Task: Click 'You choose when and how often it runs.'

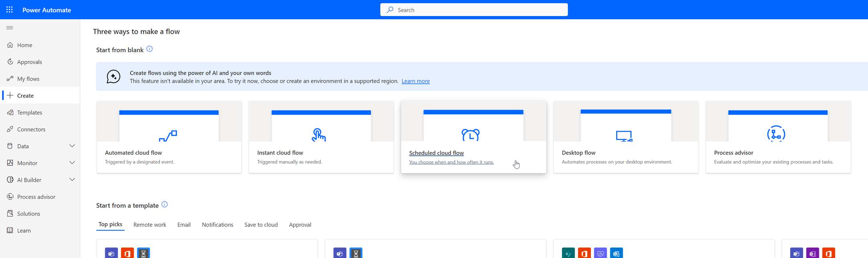Action: [451, 162]
